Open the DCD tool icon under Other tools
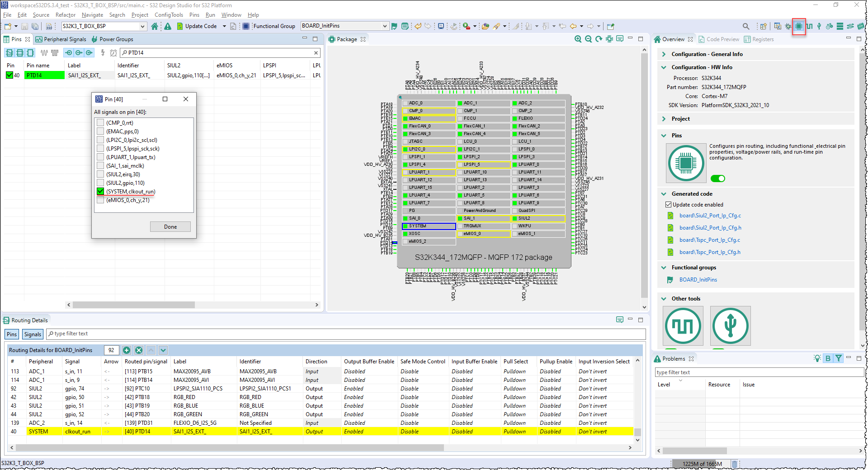 [x=730, y=325]
